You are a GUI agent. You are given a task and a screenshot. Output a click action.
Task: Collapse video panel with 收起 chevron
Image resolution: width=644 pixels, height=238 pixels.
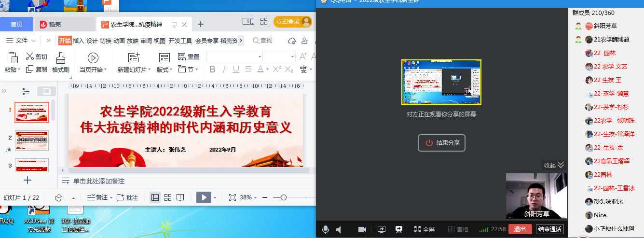point(561,165)
